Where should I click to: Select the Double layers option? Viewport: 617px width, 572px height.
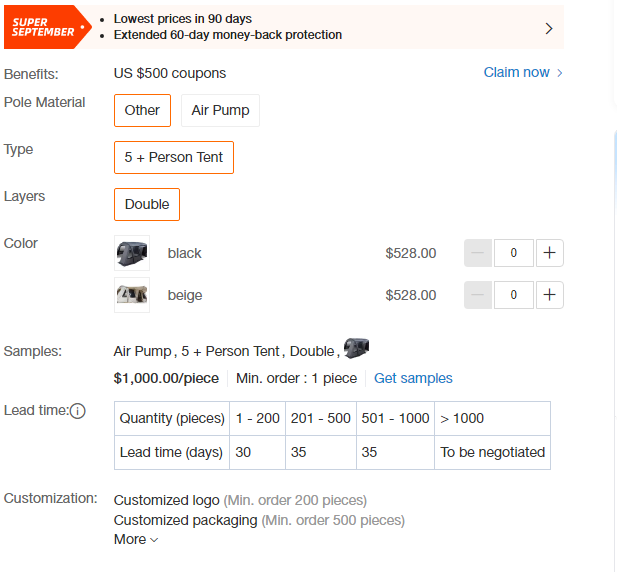[147, 205]
